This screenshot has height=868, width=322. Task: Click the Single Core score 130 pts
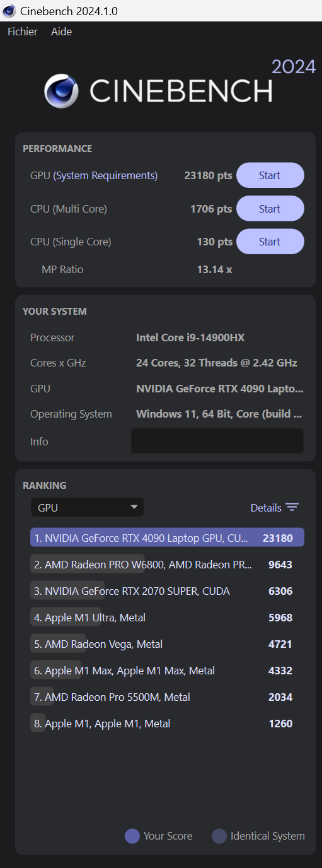(x=214, y=242)
